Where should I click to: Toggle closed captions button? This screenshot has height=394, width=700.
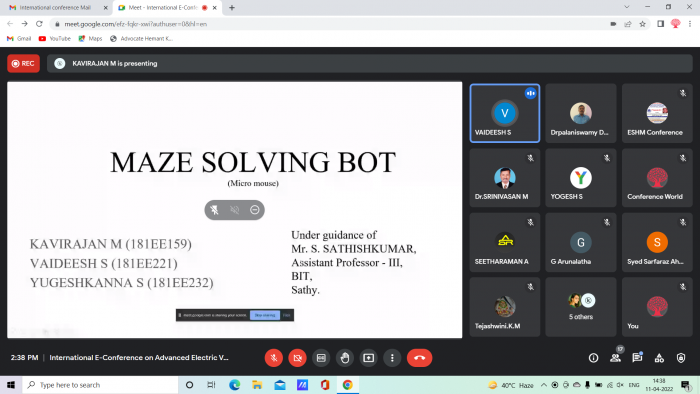click(x=321, y=358)
